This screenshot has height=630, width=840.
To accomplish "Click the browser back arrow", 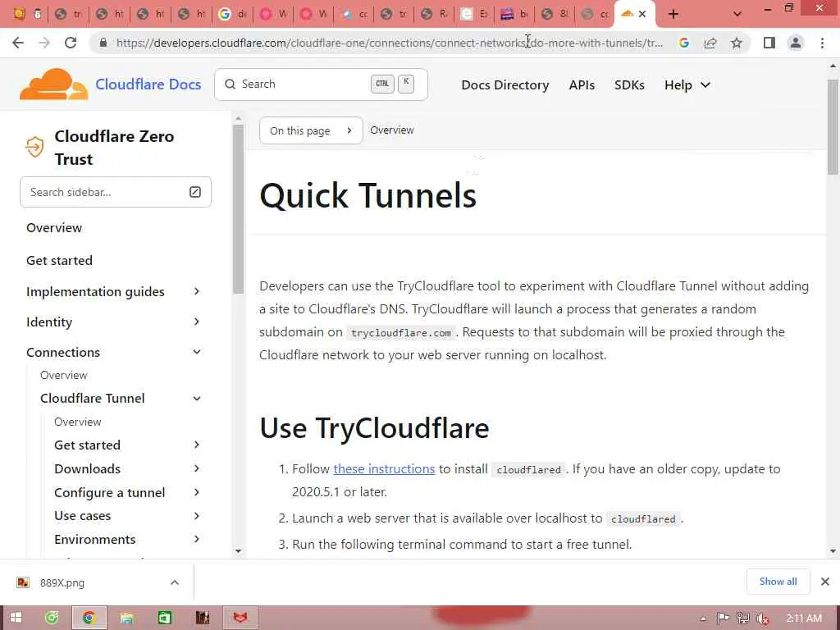I will (x=18, y=43).
